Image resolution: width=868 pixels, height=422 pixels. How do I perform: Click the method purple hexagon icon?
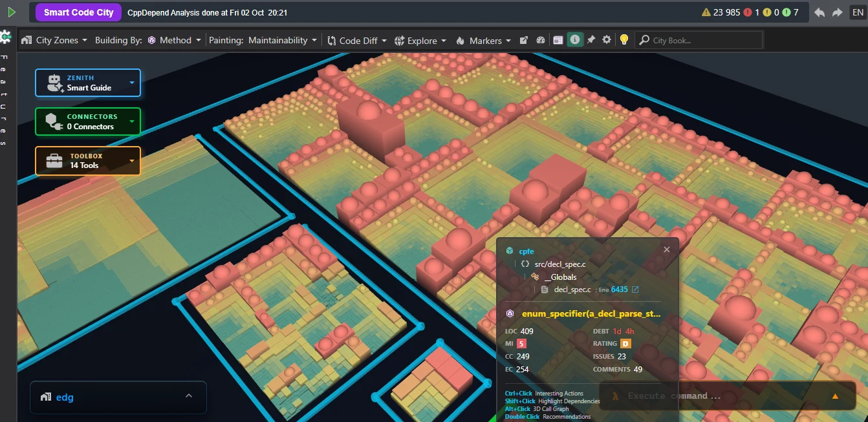pos(510,313)
